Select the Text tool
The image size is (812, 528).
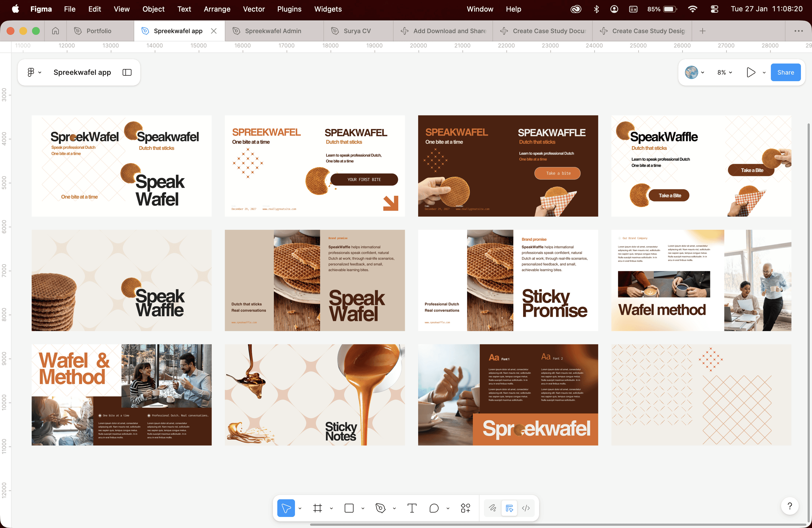point(412,508)
